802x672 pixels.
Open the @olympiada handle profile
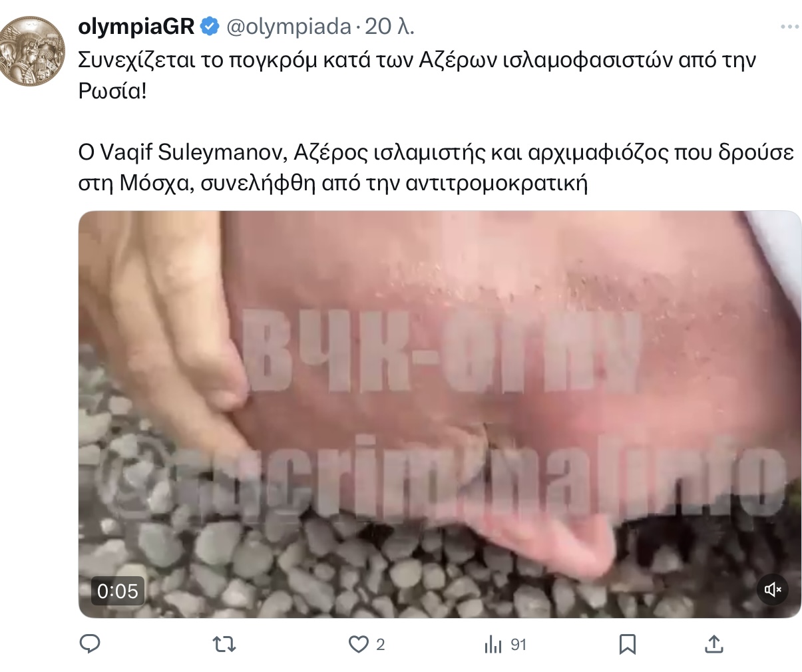click(289, 27)
